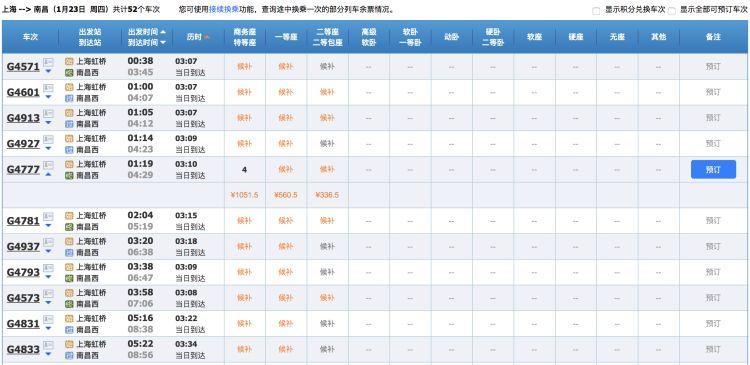Click 候补 under 一等座 for G4601
The image size is (750, 365).
point(286,92)
